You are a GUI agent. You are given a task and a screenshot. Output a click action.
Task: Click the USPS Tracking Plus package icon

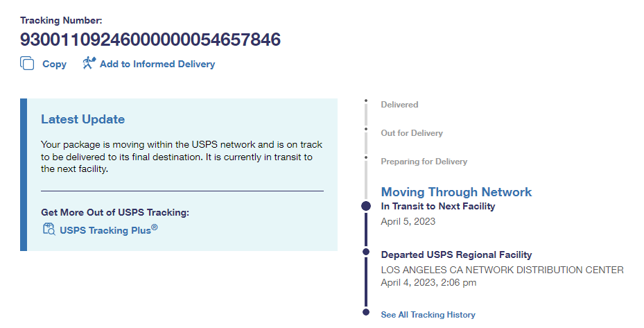click(49, 230)
